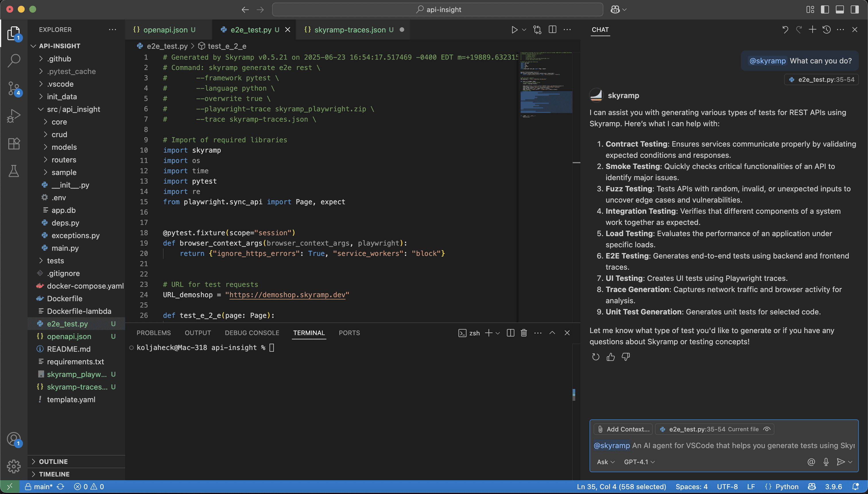Toggle the bottom panel layout button
The image size is (868, 494).
coord(840,9)
